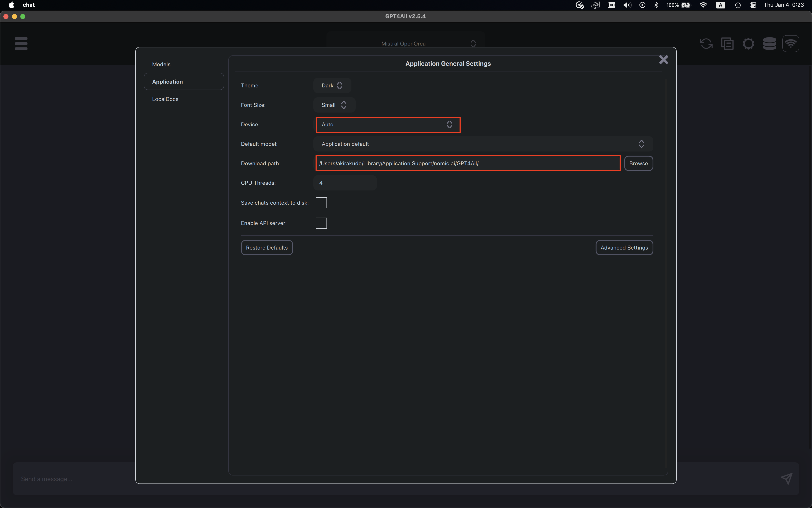
Task: Open the Mistral OpenOrca model selector
Action: click(x=406, y=43)
